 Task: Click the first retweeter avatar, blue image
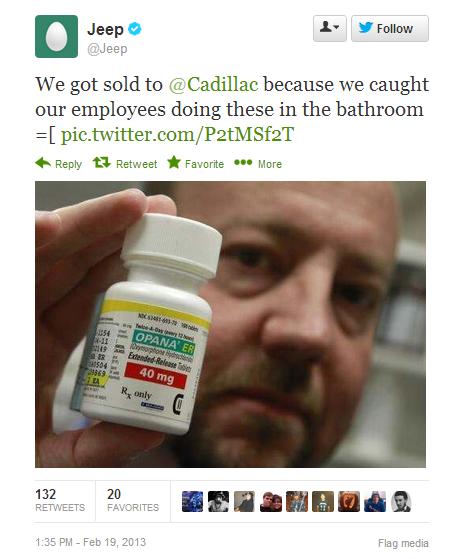(193, 502)
